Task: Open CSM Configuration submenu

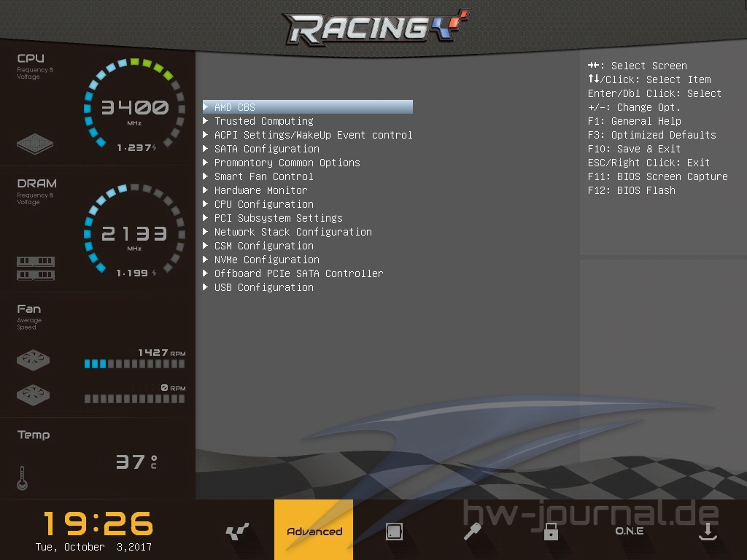Action: pyautogui.click(x=263, y=245)
